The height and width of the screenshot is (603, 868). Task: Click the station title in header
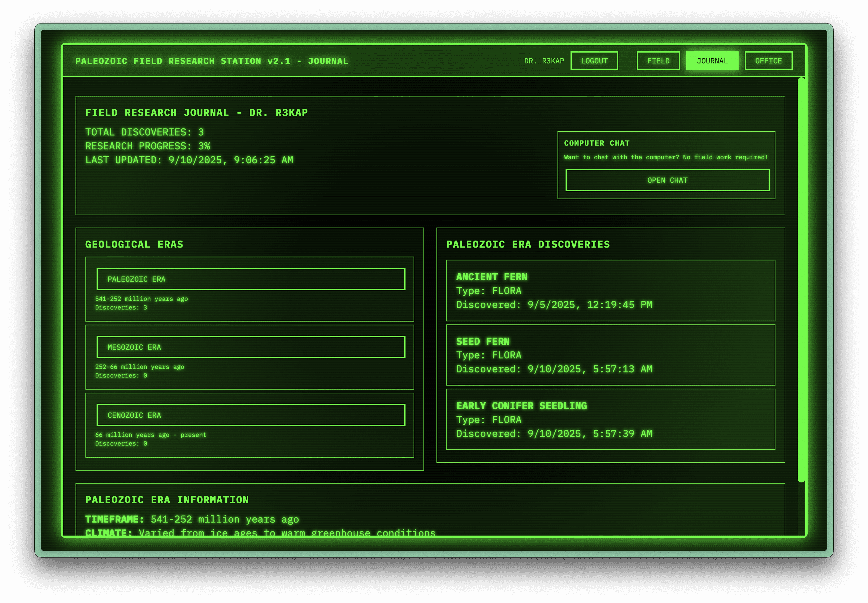tap(212, 61)
